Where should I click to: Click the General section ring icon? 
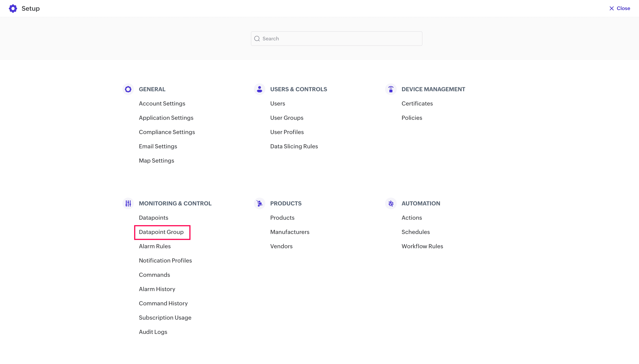point(128,89)
